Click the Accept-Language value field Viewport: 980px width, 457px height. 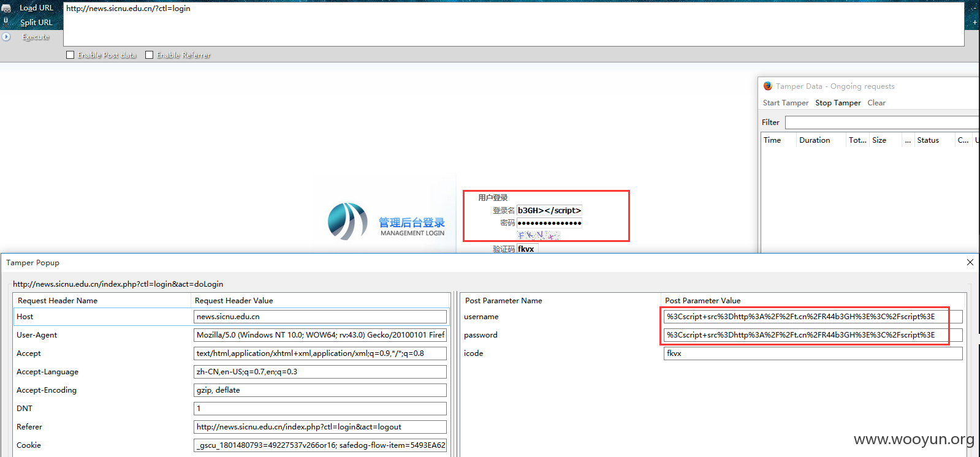click(x=320, y=372)
